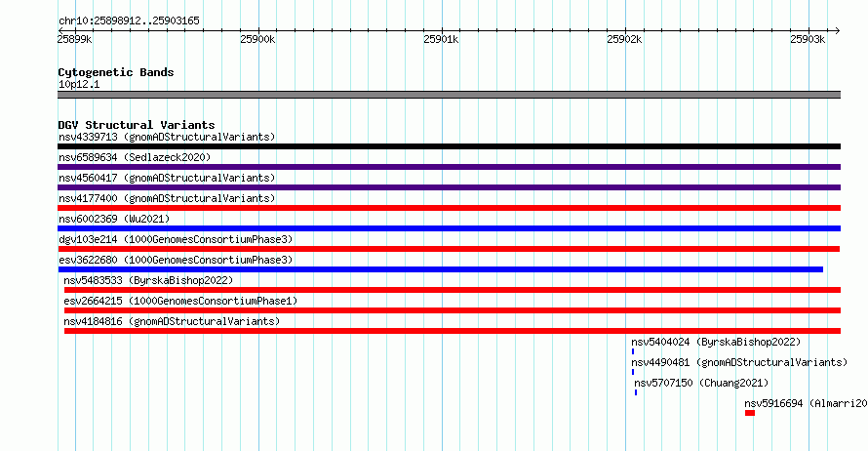Viewport: 868px width, 451px height.
Task: Open the nsv4184816 variant label
Action: (172, 321)
